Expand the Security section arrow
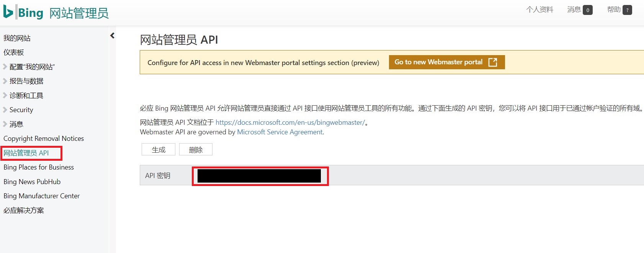This screenshot has height=253, width=644. pos(5,110)
